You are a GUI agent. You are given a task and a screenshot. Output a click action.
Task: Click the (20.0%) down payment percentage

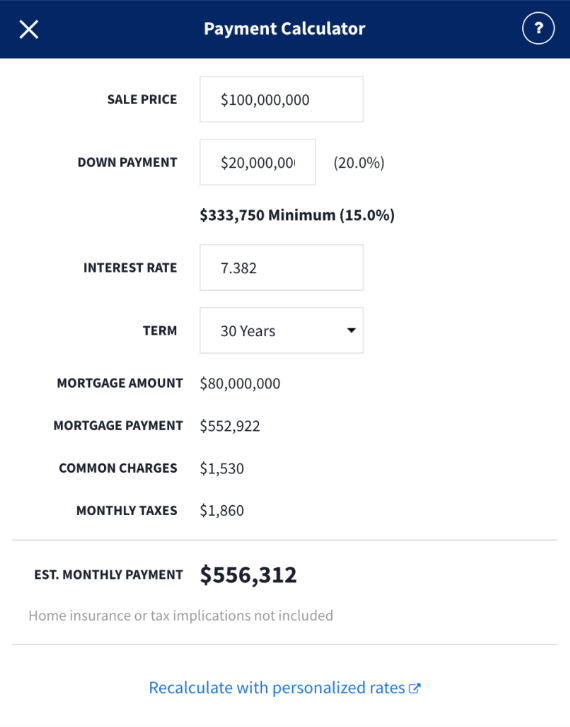point(359,163)
